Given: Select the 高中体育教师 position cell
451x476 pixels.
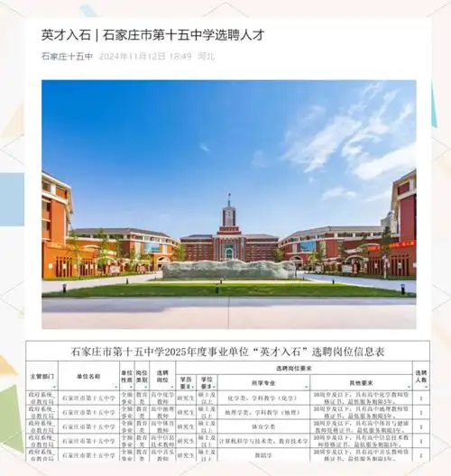Looking at the screenshot, I should tap(162, 426).
